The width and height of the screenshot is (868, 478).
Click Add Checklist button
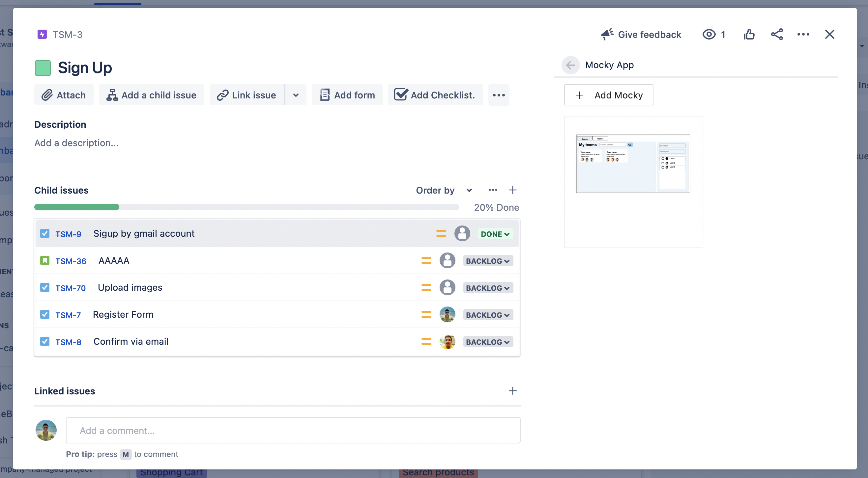click(435, 95)
